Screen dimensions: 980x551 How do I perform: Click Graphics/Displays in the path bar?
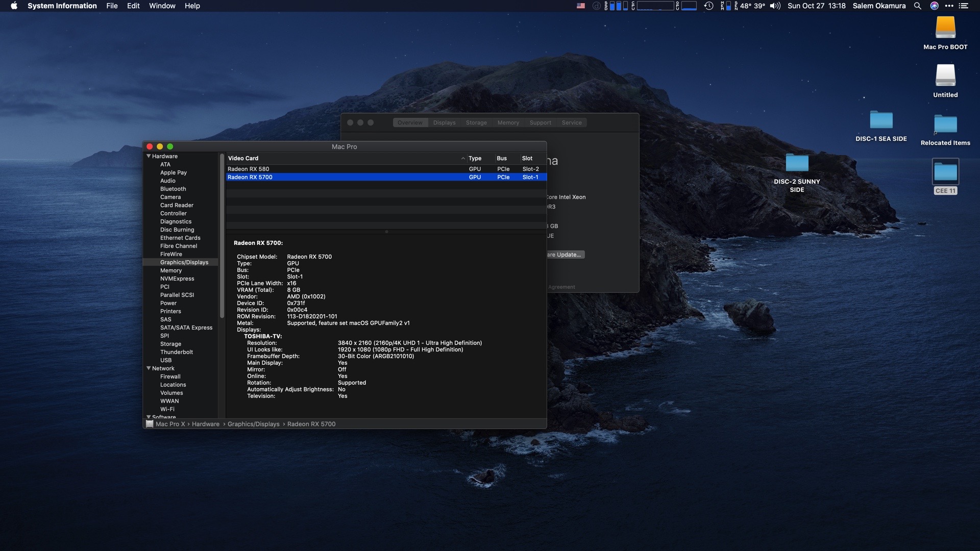(x=254, y=424)
